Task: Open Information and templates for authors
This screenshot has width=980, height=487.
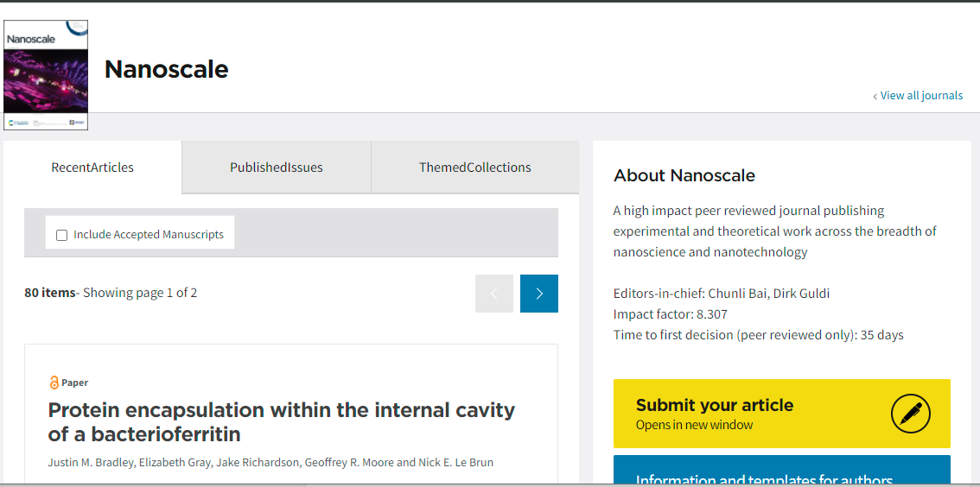Action: pos(763,479)
